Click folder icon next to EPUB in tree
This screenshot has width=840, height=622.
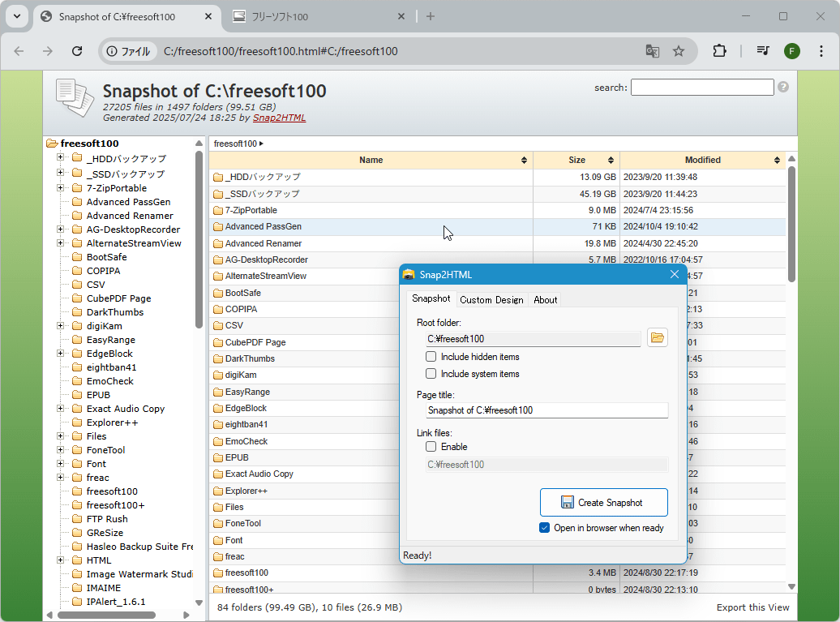pos(77,395)
